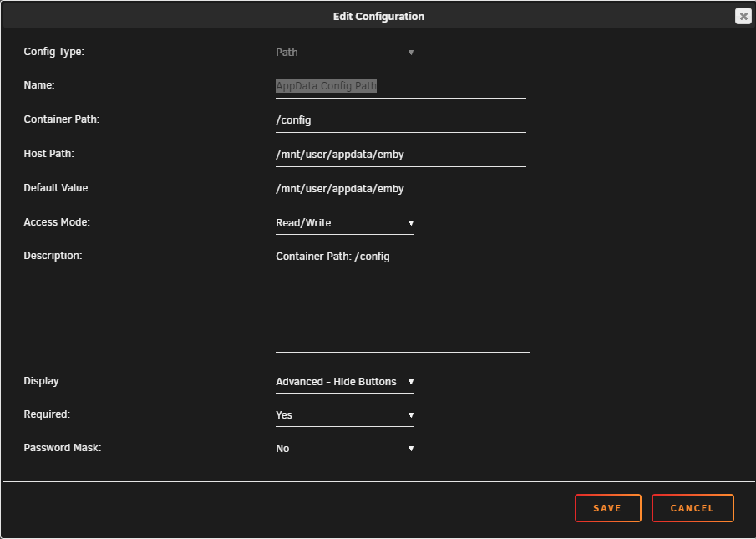Click the 'Edit Configuration' title text
This screenshot has width=756, height=539.
coord(378,17)
